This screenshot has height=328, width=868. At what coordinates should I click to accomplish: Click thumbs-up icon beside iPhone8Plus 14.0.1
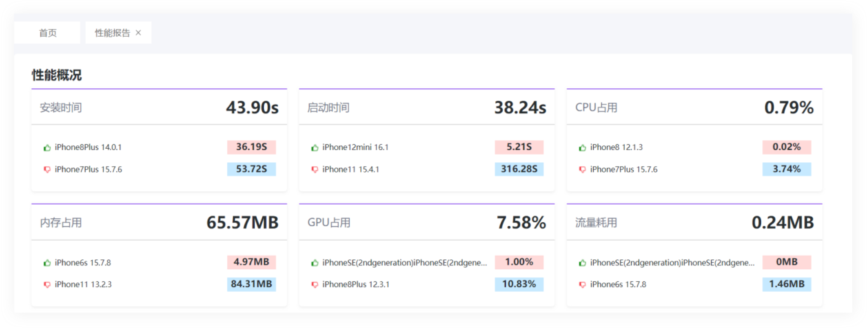click(x=47, y=148)
